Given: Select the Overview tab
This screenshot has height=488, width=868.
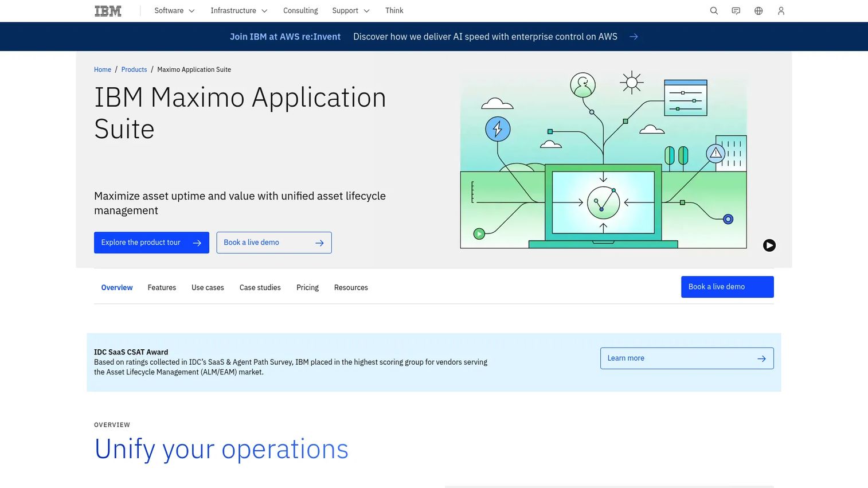Looking at the screenshot, I should coord(117,287).
